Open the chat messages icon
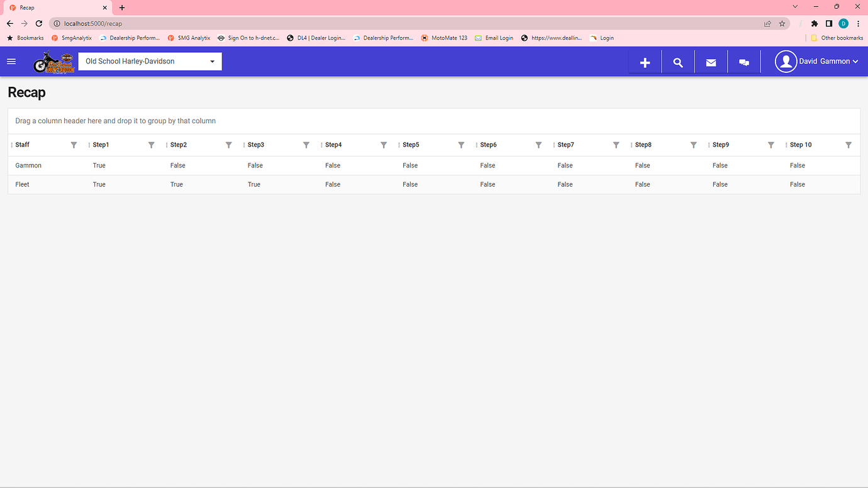This screenshot has height=488, width=868. tap(744, 62)
